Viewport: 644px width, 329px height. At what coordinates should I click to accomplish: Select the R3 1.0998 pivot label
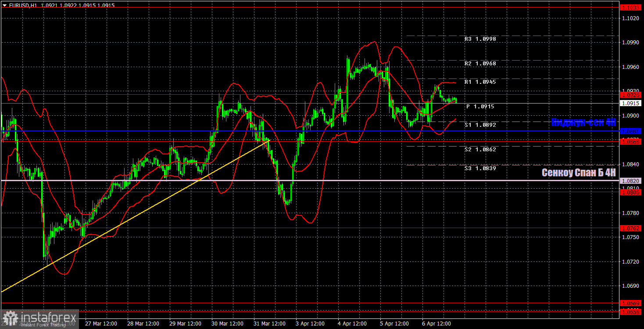[480, 39]
